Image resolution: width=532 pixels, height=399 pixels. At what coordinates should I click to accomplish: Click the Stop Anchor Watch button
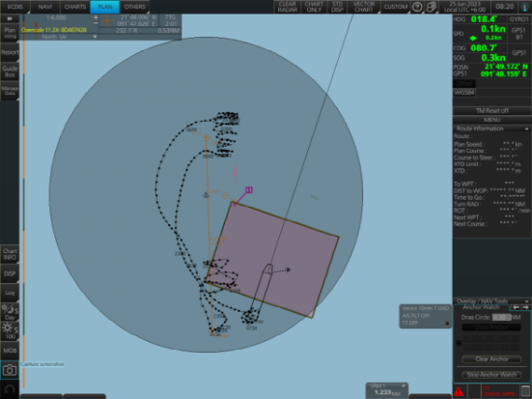click(x=491, y=375)
